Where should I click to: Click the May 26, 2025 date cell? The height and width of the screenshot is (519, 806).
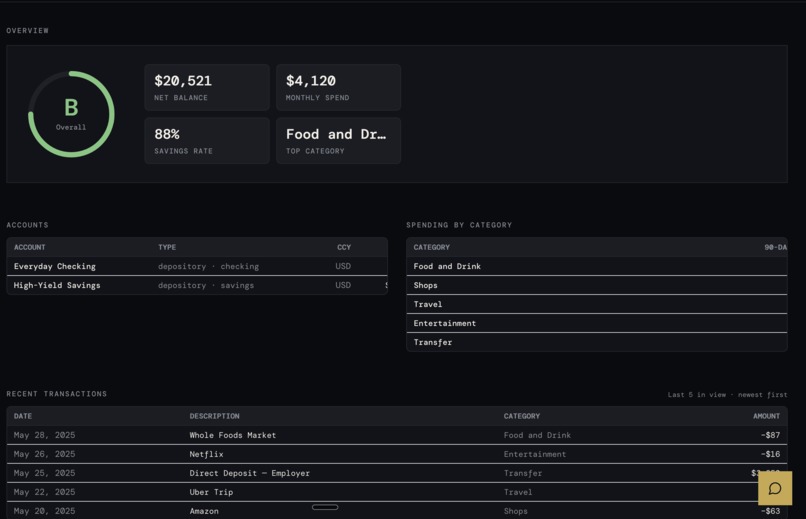click(x=44, y=454)
